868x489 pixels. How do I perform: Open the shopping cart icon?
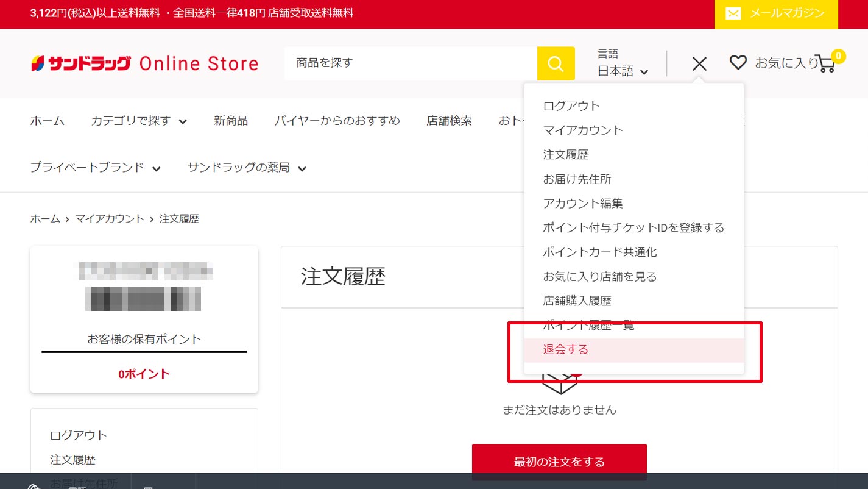point(826,63)
